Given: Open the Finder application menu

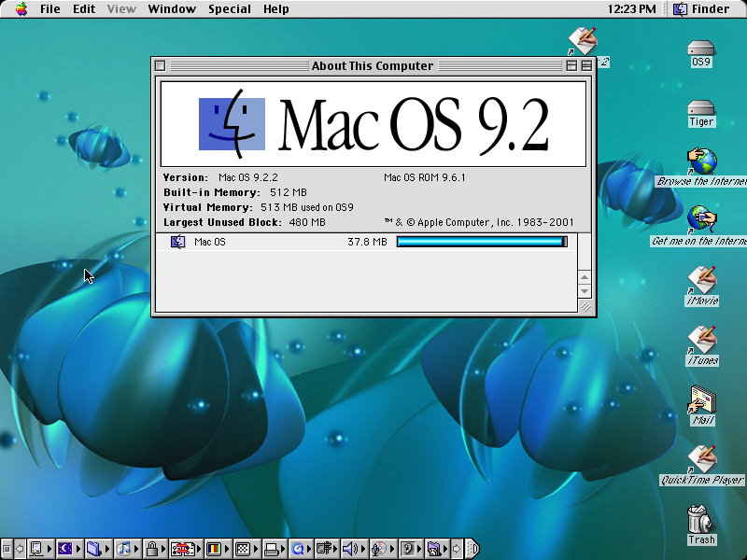Looking at the screenshot, I should click(x=701, y=9).
